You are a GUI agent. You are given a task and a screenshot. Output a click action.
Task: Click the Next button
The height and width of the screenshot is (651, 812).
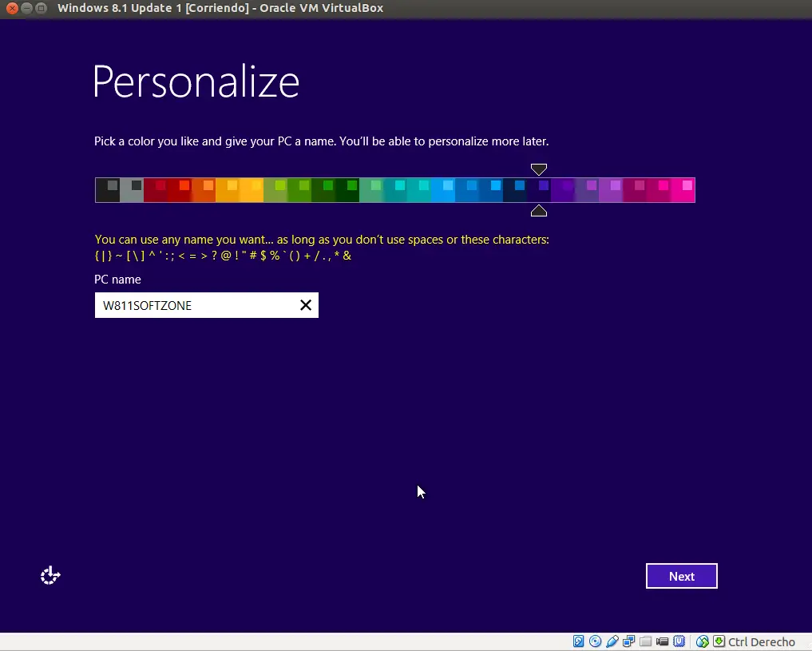pyautogui.click(x=682, y=576)
